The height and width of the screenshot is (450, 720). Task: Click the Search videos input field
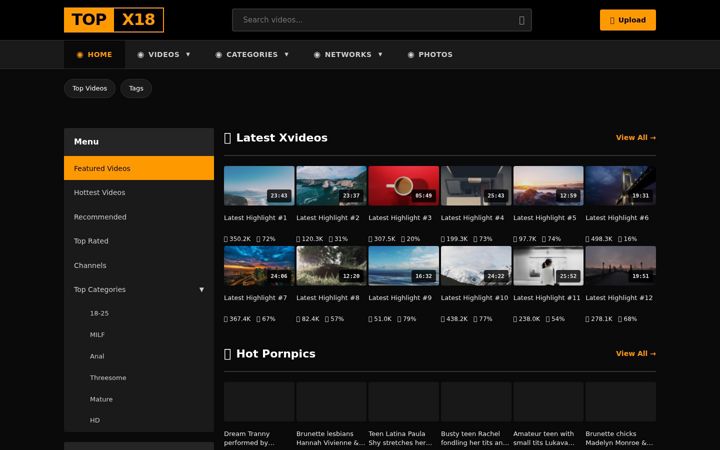coord(382,20)
